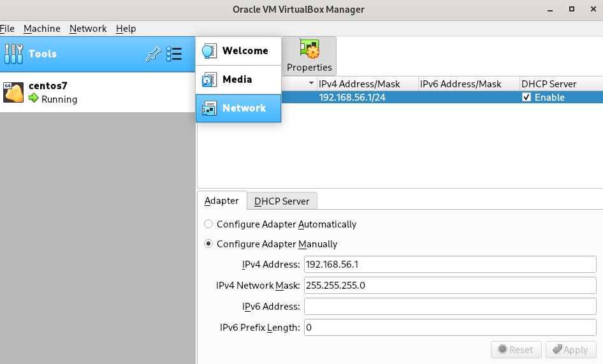Open the Tools list menu icon
This screenshot has width=603, height=364.
pyautogui.click(x=174, y=54)
